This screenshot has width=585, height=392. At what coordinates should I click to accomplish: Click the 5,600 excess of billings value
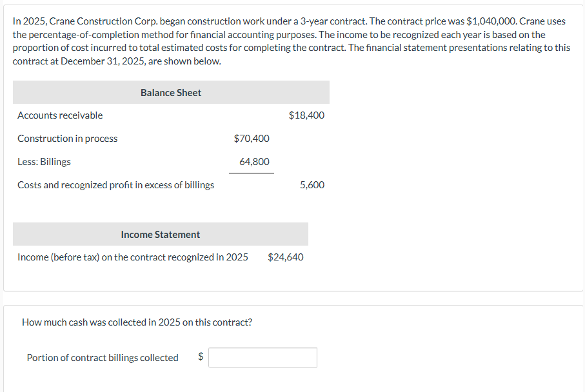click(x=312, y=185)
